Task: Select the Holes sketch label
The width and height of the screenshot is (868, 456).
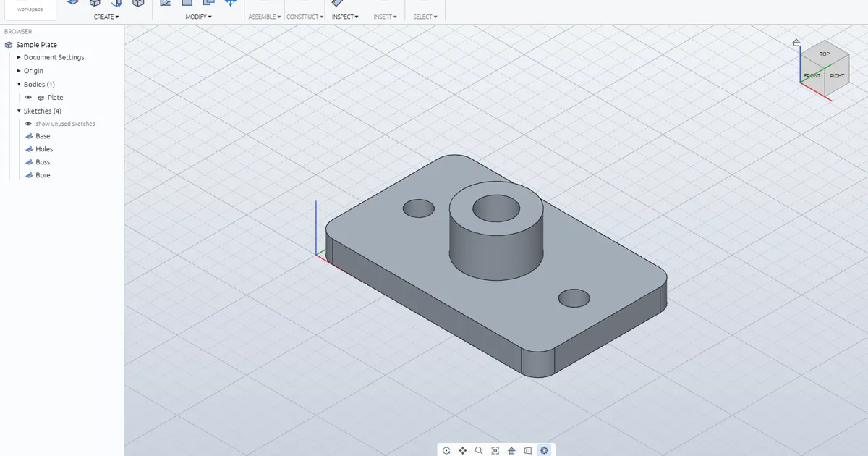Action: point(44,149)
